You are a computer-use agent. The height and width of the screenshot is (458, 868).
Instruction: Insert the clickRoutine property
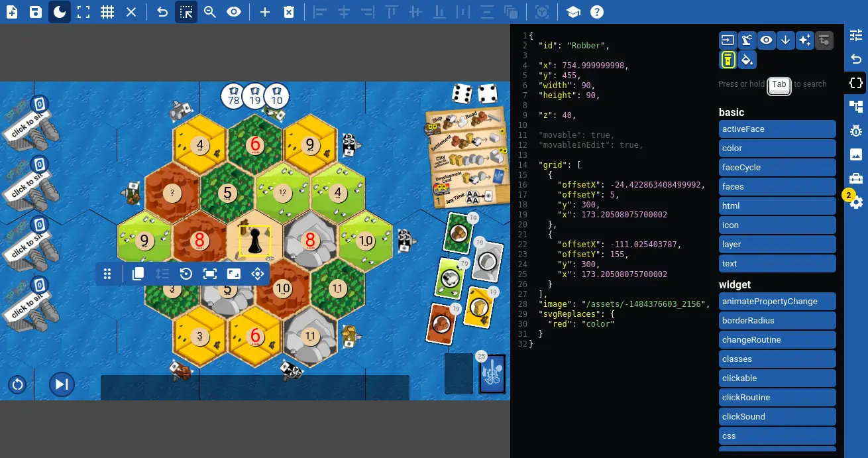click(x=777, y=398)
